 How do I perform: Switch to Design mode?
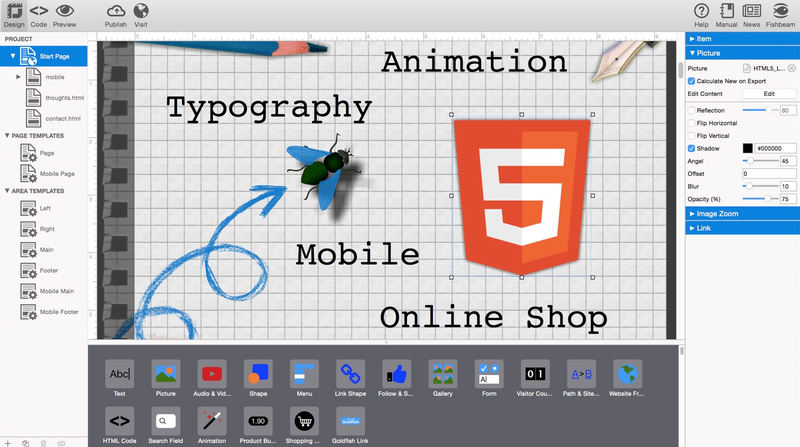point(14,15)
